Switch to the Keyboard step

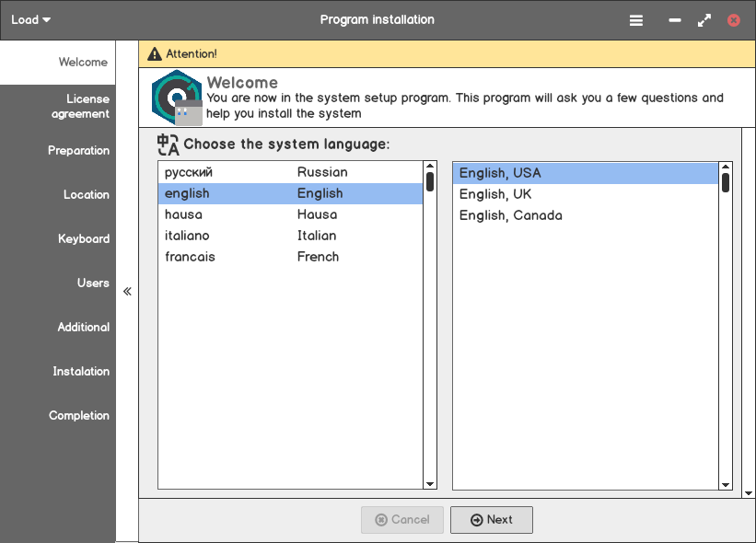84,239
